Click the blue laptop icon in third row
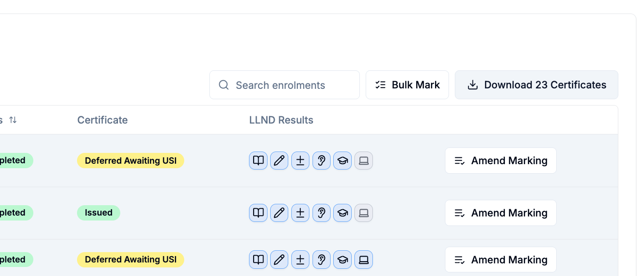Image resolution: width=644 pixels, height=276 pixels. 363,260
